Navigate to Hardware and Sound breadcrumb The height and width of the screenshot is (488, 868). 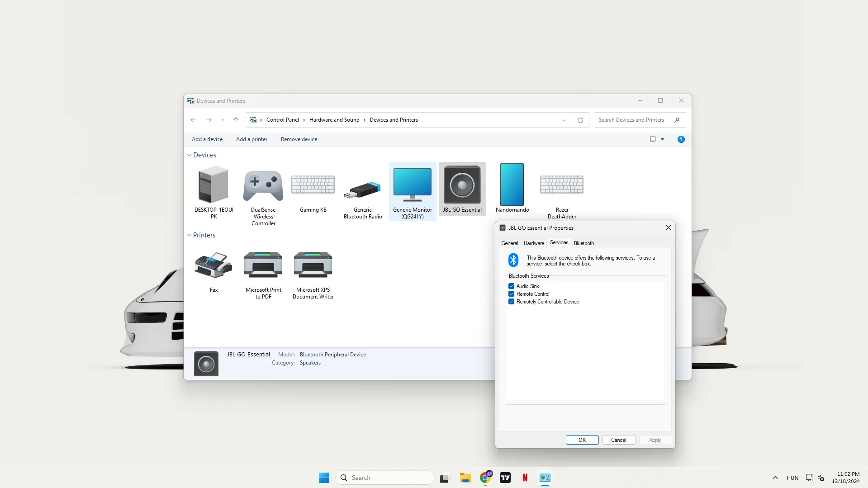pos(334,120)
